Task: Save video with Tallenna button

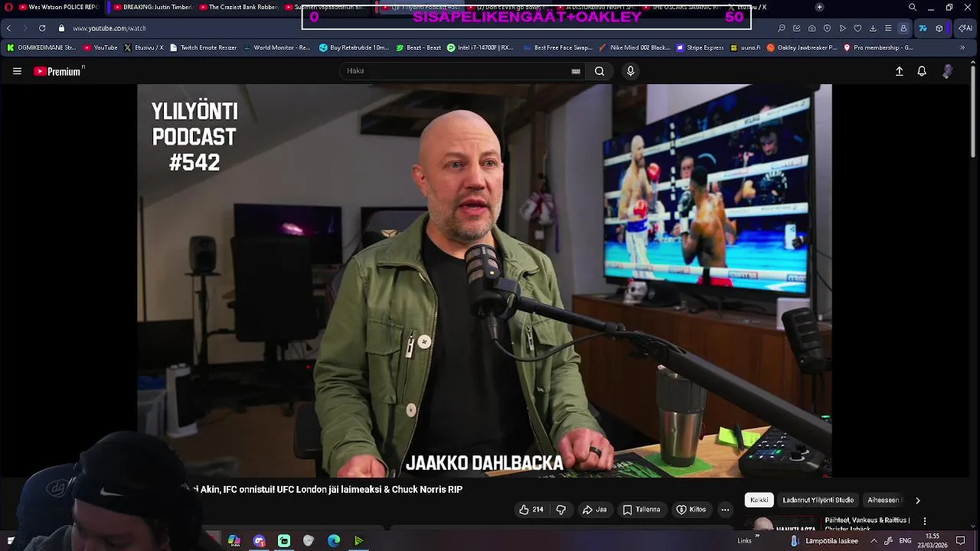Action: tap(642, 510)
